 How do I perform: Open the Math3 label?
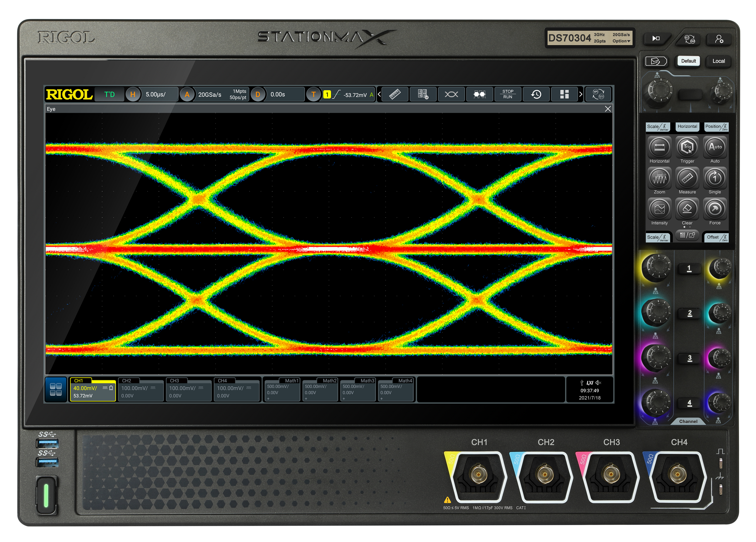[358, 389]
